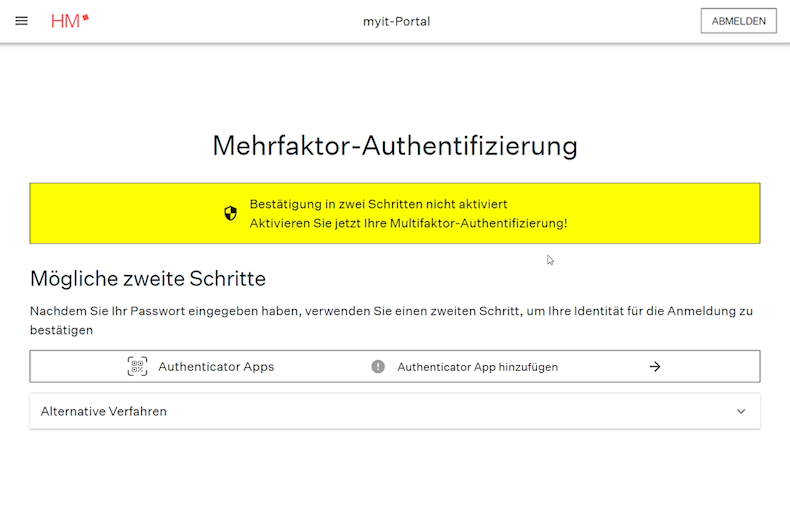Click the 'Mehrfaktor-Authentifizierung' page heading
Screen dimensions: 790x509
395,146
